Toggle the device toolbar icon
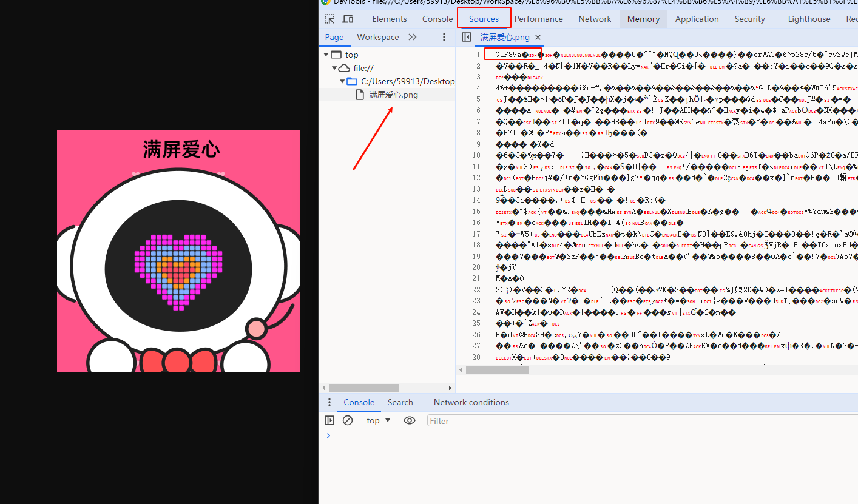 point(348,19)
